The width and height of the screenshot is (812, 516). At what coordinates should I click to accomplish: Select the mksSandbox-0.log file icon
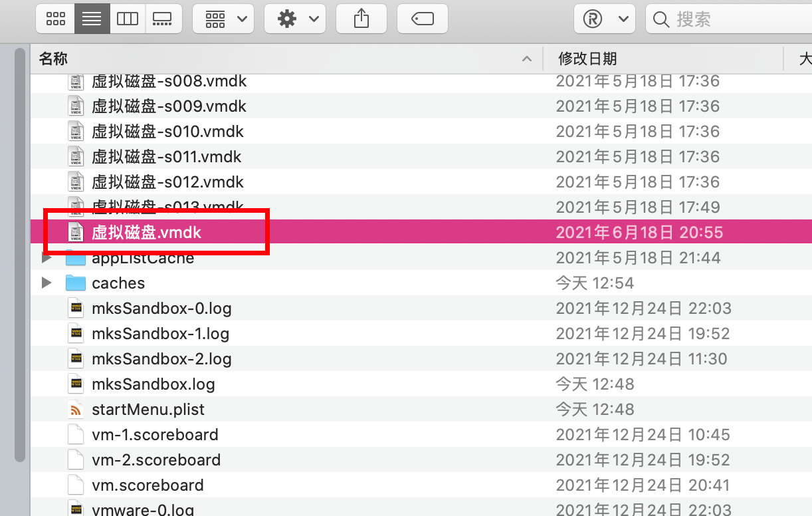(x=77, y=308)
